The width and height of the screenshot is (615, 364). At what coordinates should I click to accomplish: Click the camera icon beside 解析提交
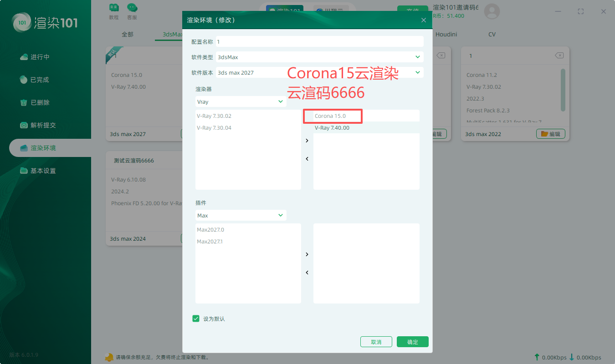point(24,125)
